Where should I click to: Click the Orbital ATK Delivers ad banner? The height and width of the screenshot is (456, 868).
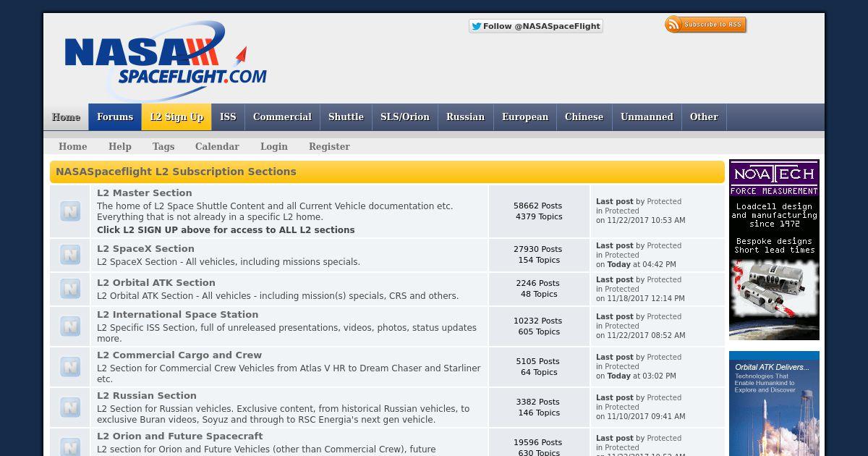click(774, 404)
